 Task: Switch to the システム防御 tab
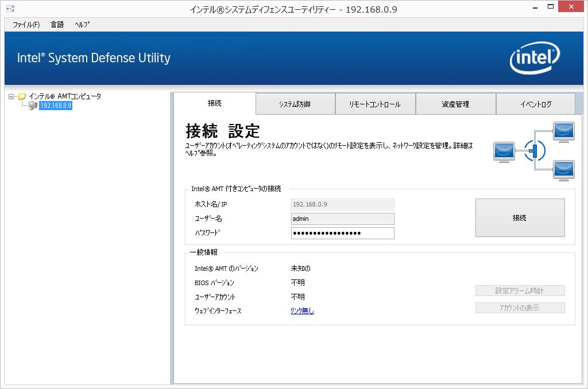click(295, 104)
